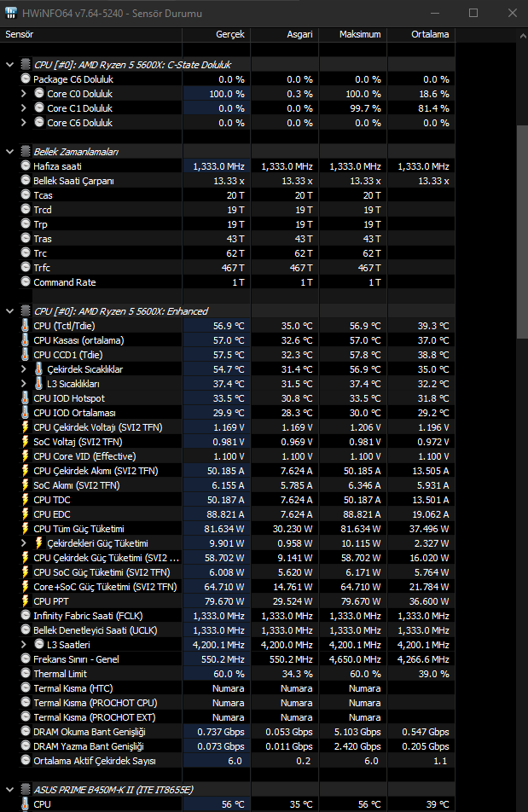Click the clock icon for Bellek Denetleyici Saati (UCLK)
The image size is (528, 812).
tap(26, 629)
